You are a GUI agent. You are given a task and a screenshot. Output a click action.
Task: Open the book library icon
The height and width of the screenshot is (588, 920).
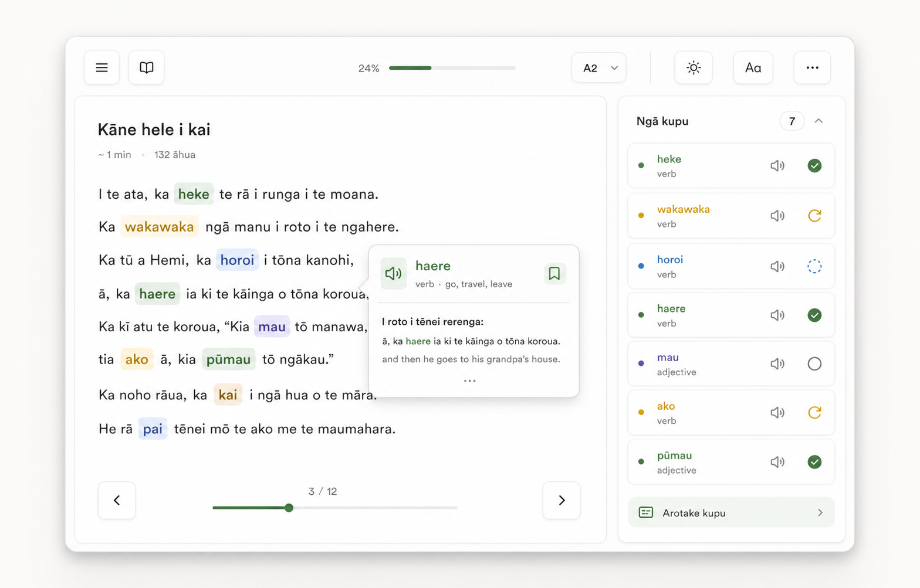tap(147, 67)
